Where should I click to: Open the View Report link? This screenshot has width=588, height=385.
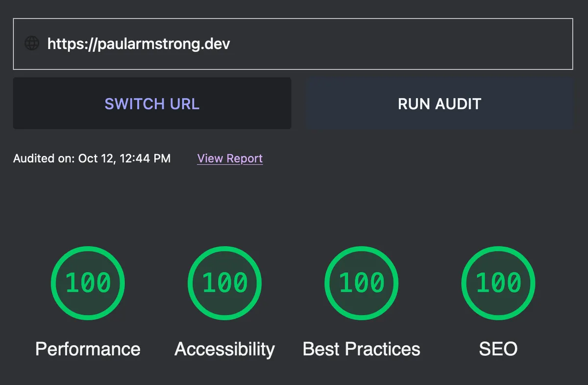[x=229, y=158]
